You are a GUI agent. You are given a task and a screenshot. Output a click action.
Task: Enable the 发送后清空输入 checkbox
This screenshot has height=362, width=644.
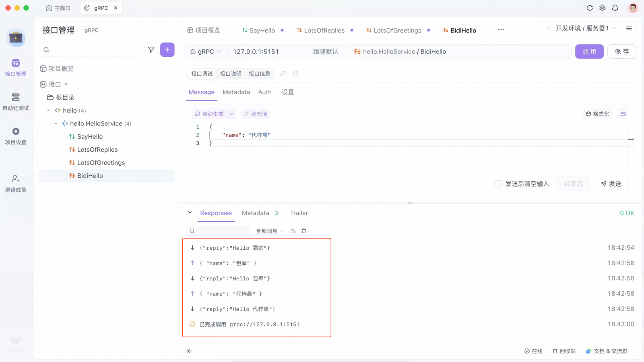click(497, 184)
